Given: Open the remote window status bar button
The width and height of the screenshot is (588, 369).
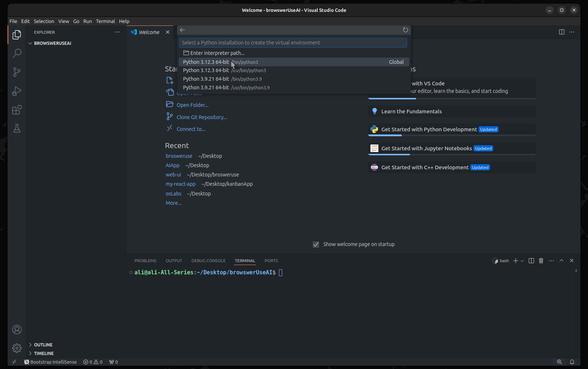Looking at the screenshot, I should 14,362.
